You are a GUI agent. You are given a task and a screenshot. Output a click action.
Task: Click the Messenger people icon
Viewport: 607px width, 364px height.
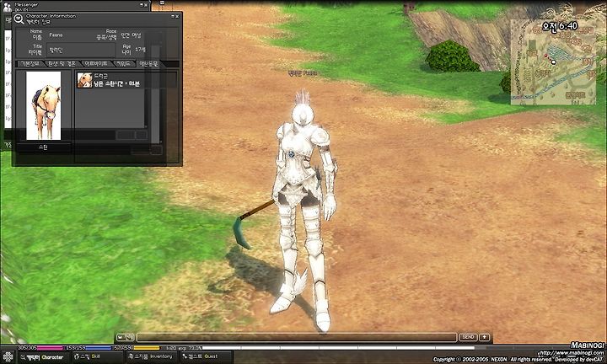pyautogui.click(x=7, y=7)
